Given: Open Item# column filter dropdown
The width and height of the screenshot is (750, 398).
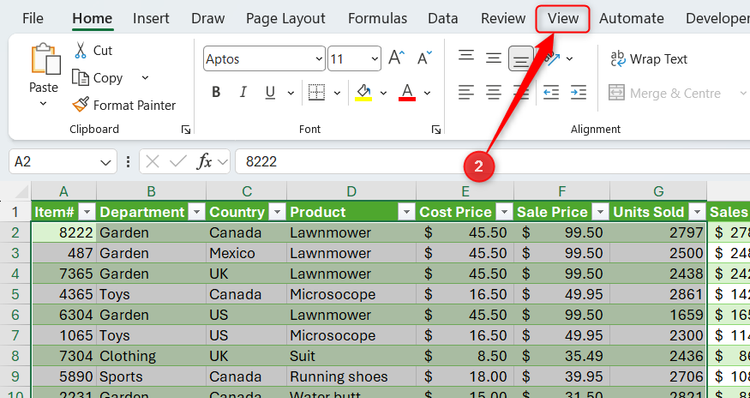Looking at the screenshot, I should coord(87,212).
